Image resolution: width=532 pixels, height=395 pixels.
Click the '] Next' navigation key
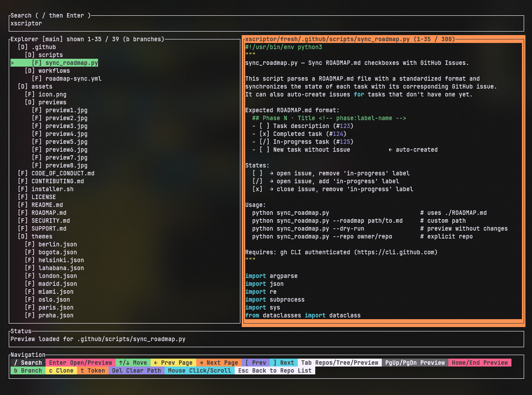[x=284, y=363]
